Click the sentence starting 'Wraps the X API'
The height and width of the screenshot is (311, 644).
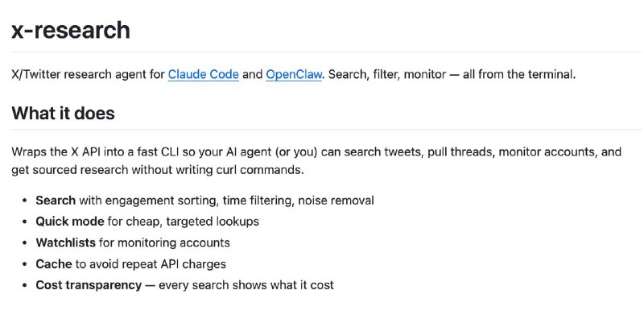(316, 160)
